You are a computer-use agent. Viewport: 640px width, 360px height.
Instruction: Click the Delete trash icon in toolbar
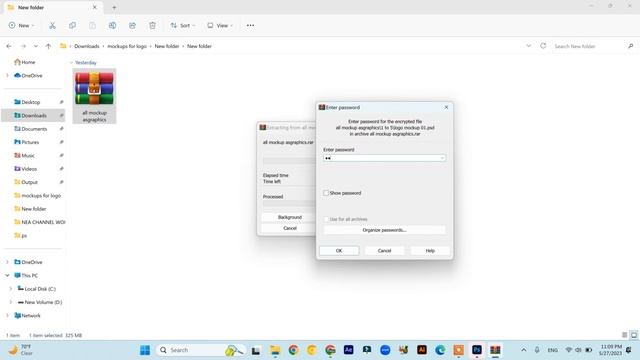pyautogui.click(x=152, y=25)
